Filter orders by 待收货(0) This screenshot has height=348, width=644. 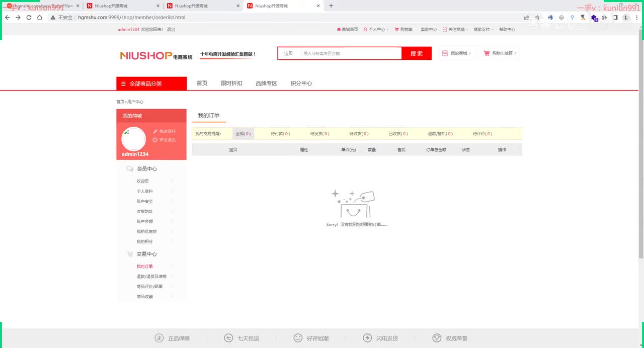click(x=359, y=134)
